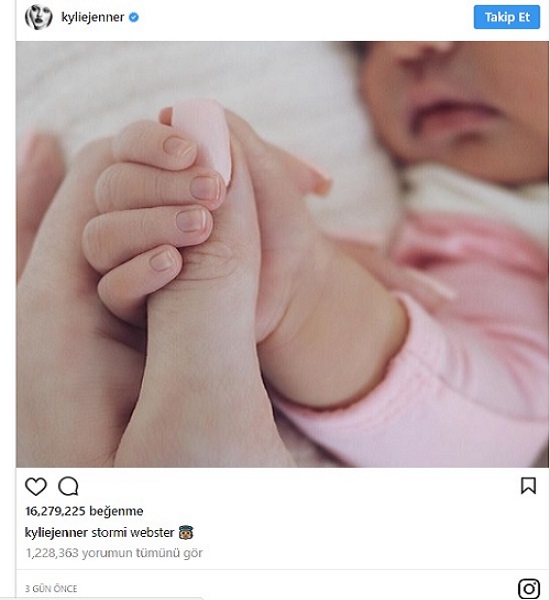Click the baby's face in the photo
Image resolution: width=550 pixels, height=600 pixels.
(455, 107)
